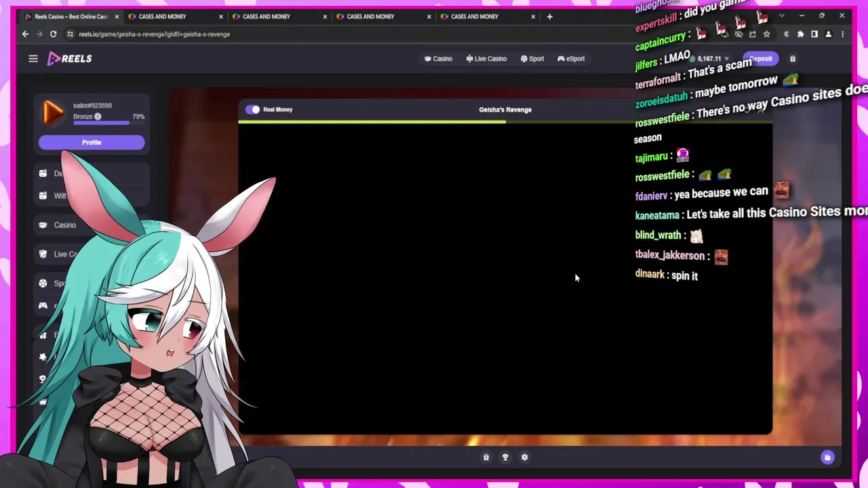Image resolution: width=868 pixels, height=488 pixels.
Task: Click the Live Casino cards icon in sidebar
Action: click(43, 254)
